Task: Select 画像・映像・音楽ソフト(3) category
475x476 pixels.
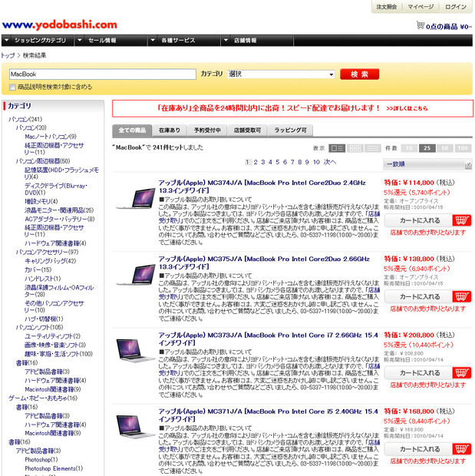Action: click(x=55, y=345)
